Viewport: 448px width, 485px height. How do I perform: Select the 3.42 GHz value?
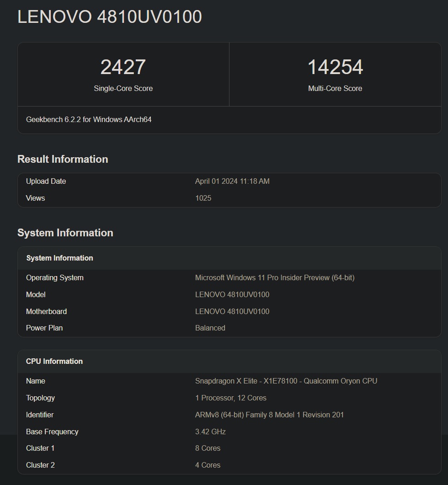tap(210, 432)
